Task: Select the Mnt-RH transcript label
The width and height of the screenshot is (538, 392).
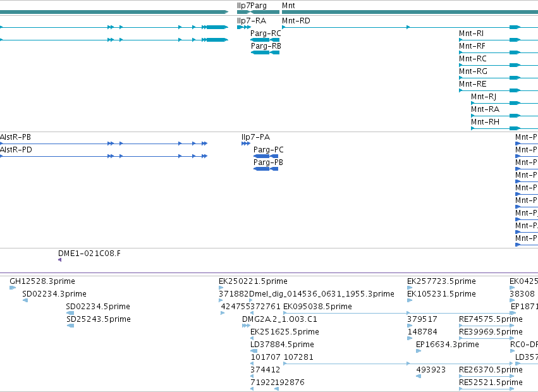Action: 485,123
